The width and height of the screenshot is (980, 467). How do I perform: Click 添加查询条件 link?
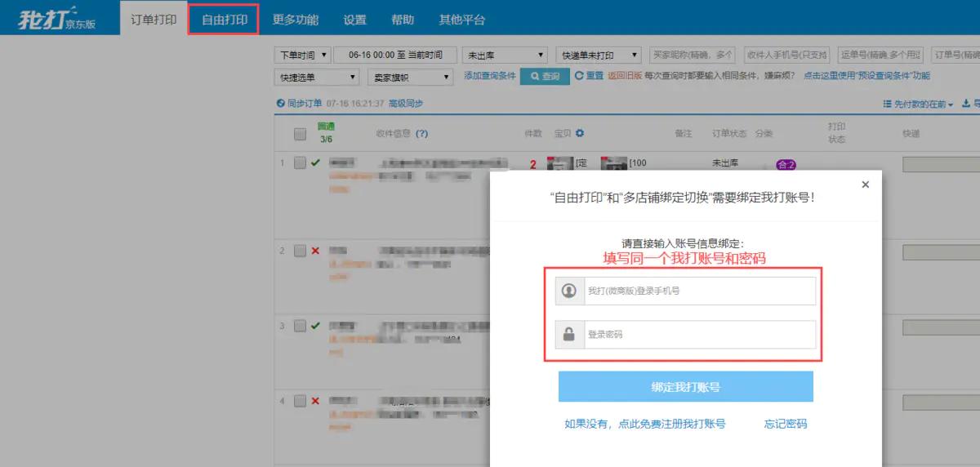click(489, 76)
